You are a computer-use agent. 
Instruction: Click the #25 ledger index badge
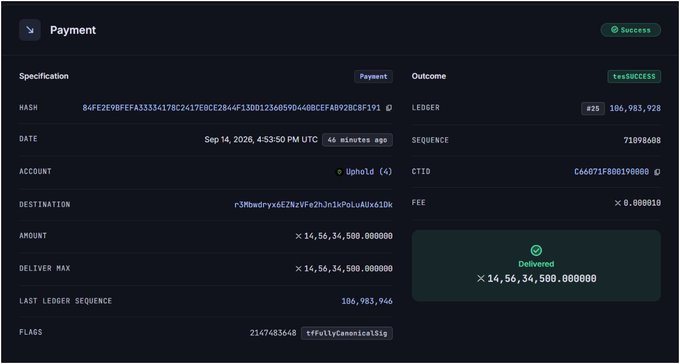point(593,108)
